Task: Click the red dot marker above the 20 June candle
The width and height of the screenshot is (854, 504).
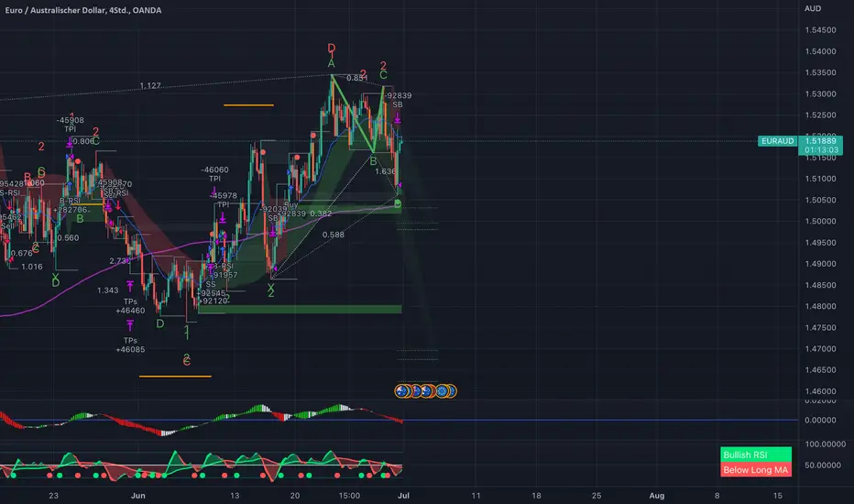Action: pyautogui.click(x=297, y=158)
